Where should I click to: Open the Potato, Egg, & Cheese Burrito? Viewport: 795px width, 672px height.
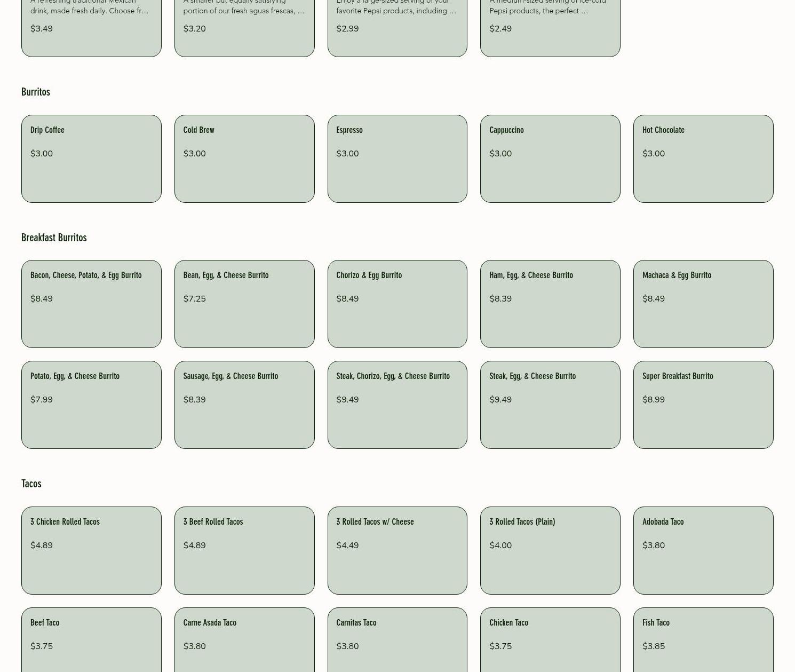point(91,405)
